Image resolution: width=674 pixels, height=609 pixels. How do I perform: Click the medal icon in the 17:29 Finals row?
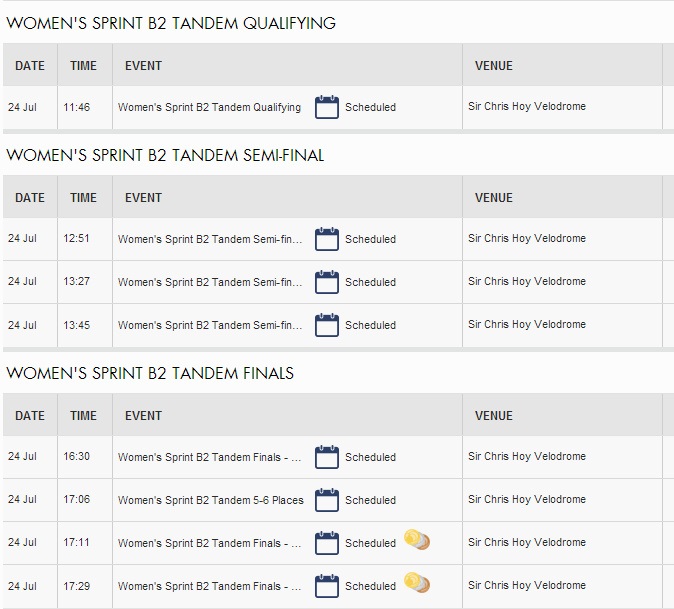coord(417,584)
